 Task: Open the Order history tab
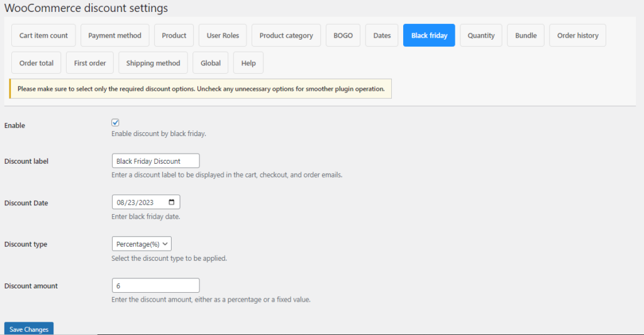[x=577, y=35]
